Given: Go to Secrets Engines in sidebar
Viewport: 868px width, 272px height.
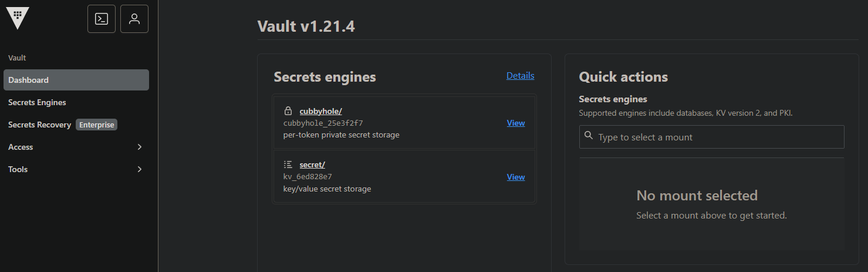Looking at the screenshot, I should [x=37, y=102].
